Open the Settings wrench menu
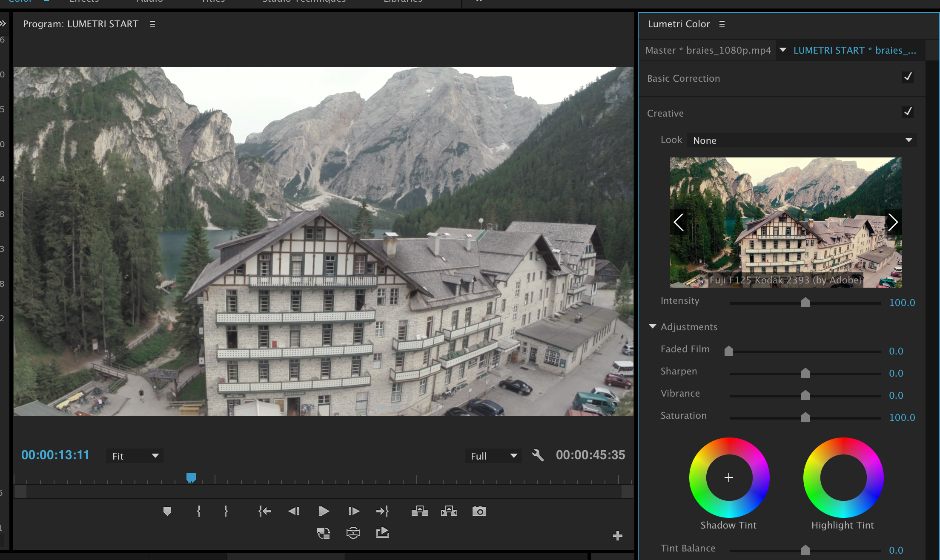Viewport: 940px width, 560px height. pyautogui.click(x=538, y=455)
